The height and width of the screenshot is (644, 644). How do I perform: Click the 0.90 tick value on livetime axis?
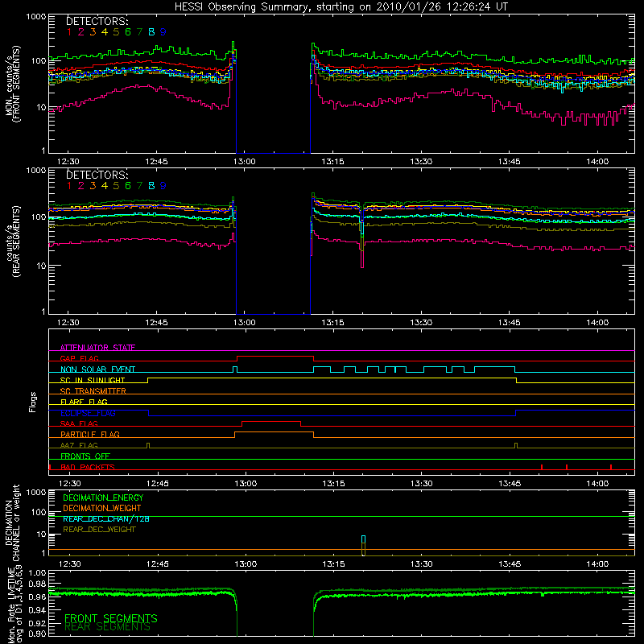click(x=37, y=634)
